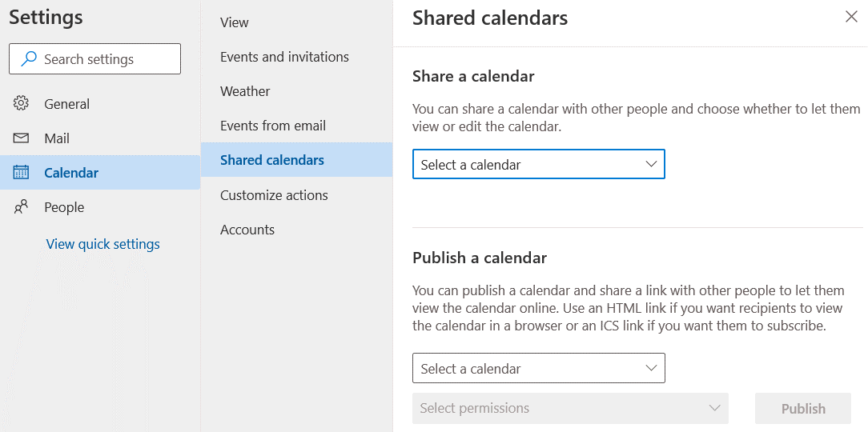Expand the Share a calendar dropdown

(538, 165)
